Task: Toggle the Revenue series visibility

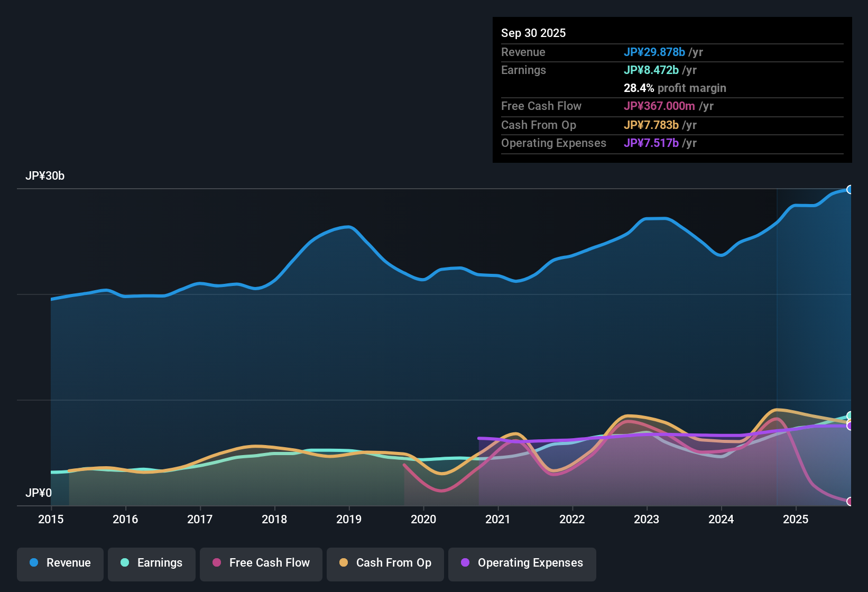Action: (x=60, y=563)
